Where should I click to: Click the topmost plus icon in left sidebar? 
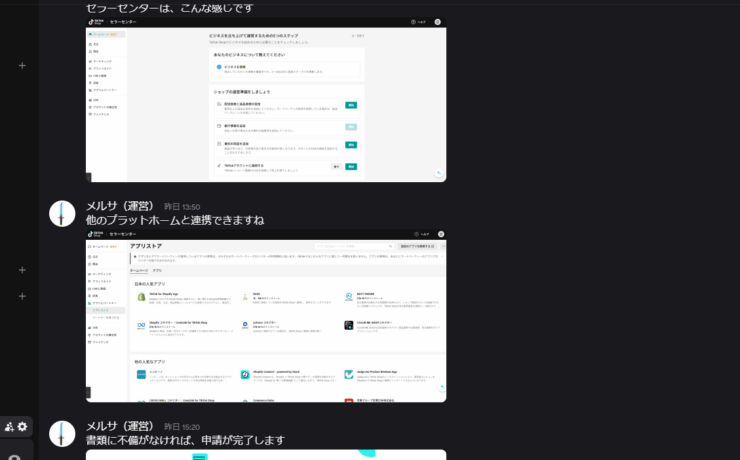(x=22, y=66)
